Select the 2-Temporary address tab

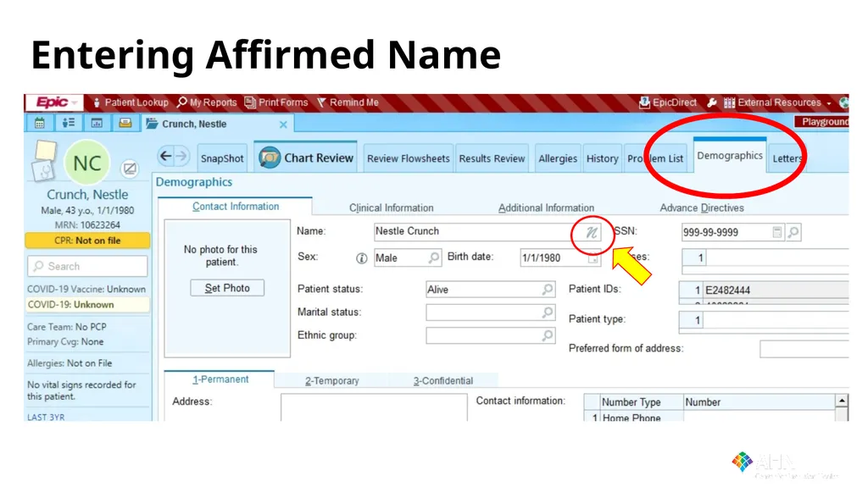click(331, 381)
